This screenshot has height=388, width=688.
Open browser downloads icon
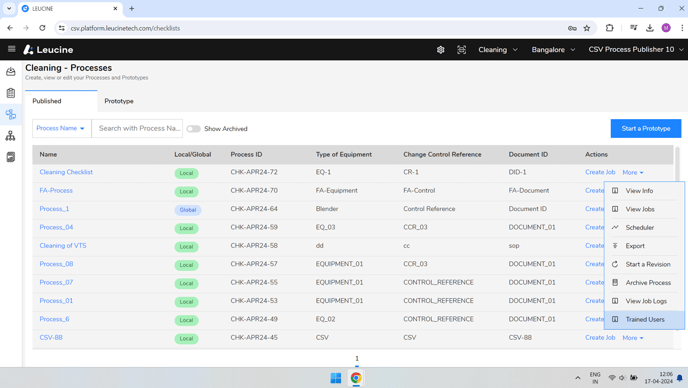[x=650, y=28]
